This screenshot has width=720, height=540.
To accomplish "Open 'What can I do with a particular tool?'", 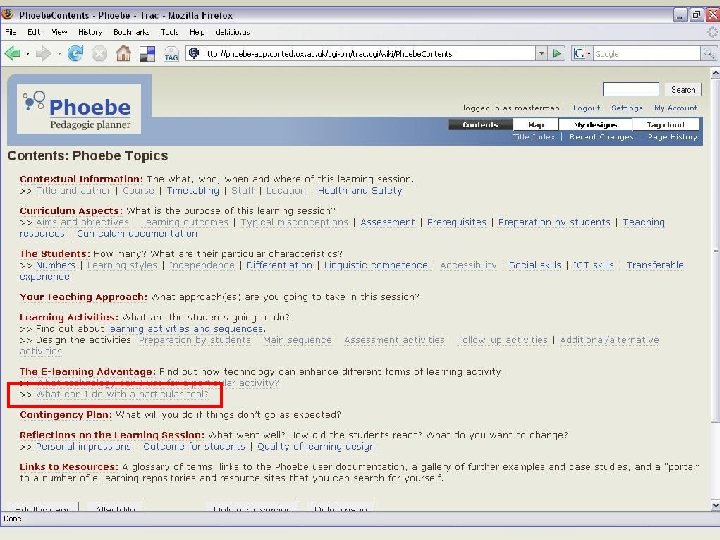I will (x=122, y=394).
